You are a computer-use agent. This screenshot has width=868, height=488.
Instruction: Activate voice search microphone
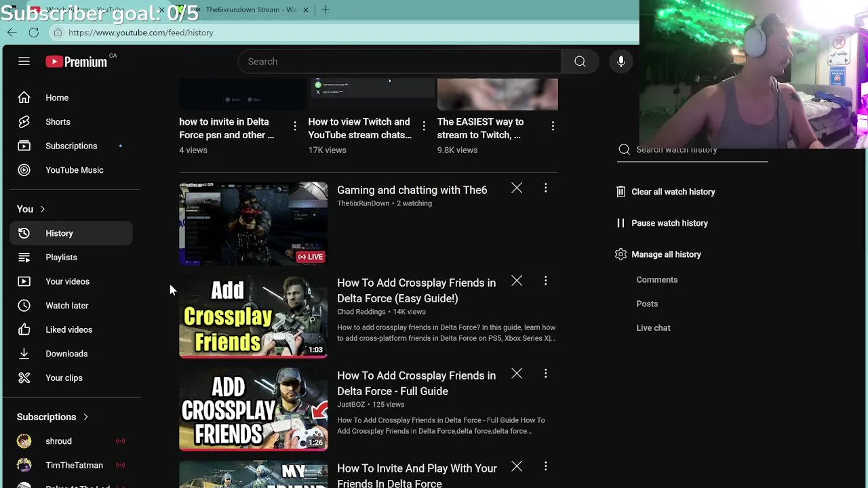pos(621,62)
